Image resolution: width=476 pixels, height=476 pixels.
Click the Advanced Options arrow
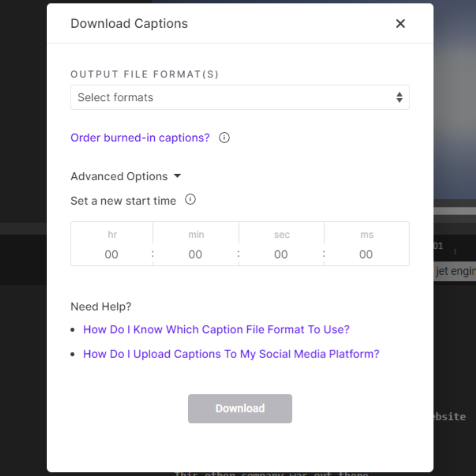[177, 176]
